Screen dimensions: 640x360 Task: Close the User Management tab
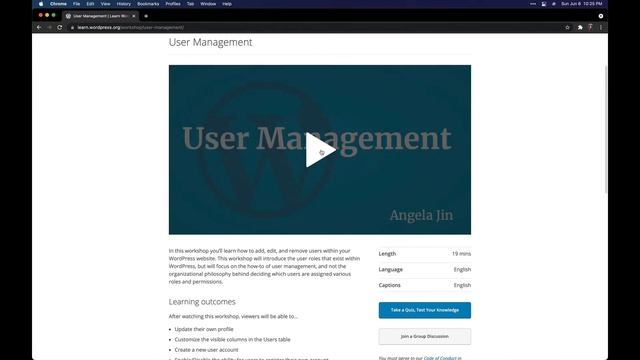pyautogui.click(x=133, y=16)
